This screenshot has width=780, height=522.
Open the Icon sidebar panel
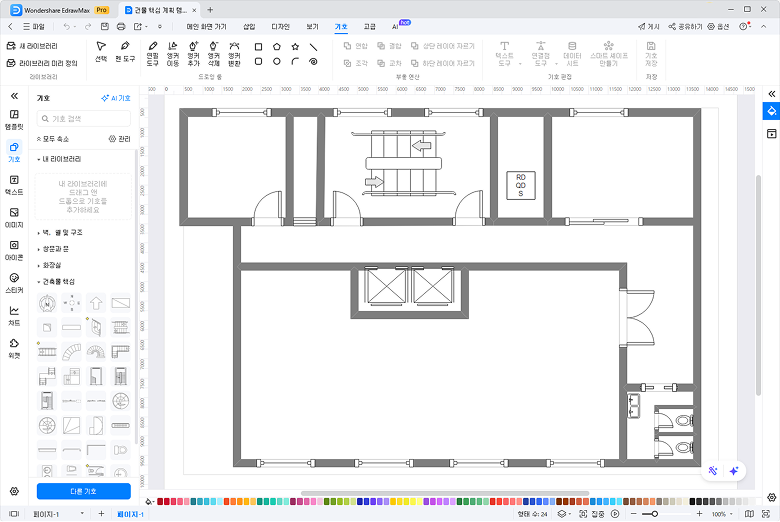coord(14,250)
